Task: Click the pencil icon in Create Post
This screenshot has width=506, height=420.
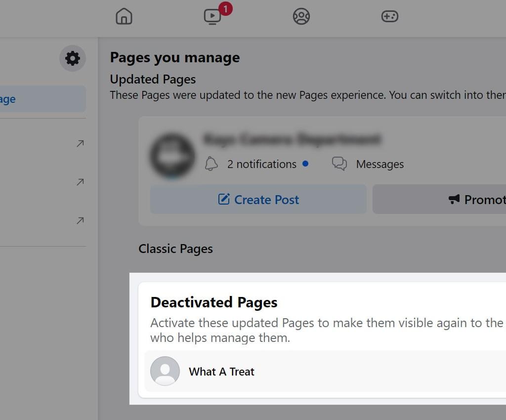Action: coord(224,199)
